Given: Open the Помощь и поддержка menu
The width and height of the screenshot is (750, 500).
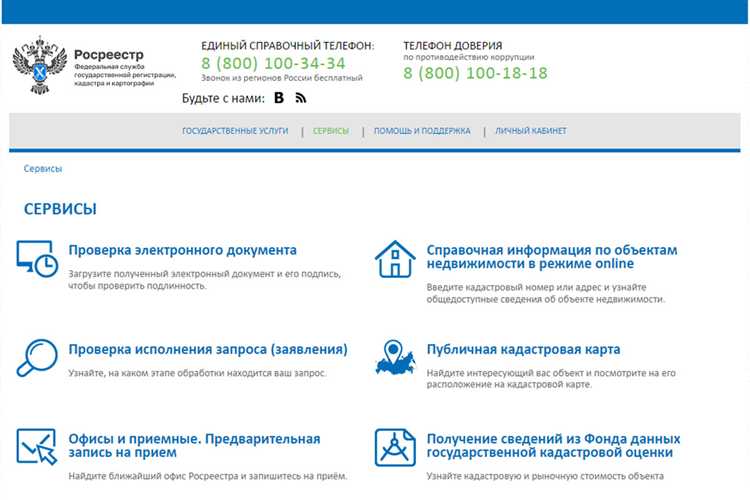Looking at the screenshot, I should 422,131.
